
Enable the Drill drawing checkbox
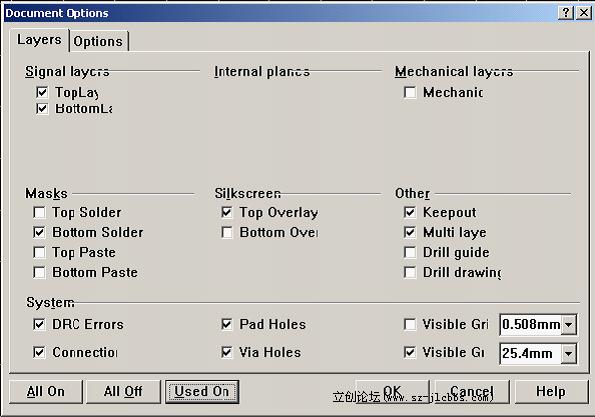[x=410, y=272]
